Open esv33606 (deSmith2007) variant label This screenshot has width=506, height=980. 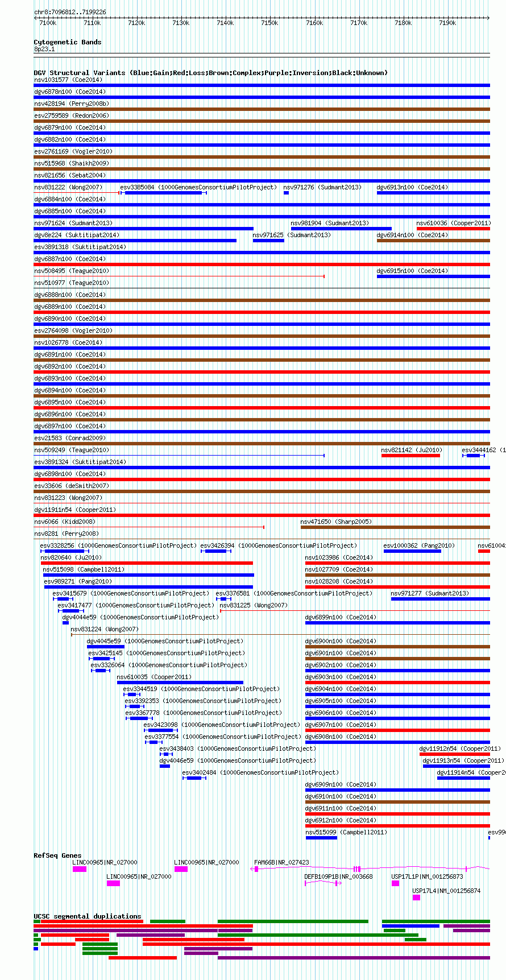72,486
